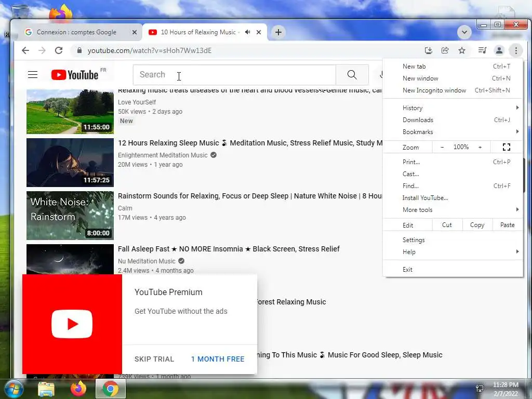This screenshot has width=532, height=399.
Task: Click the network tray icon
Action: [x=480, y=389]
